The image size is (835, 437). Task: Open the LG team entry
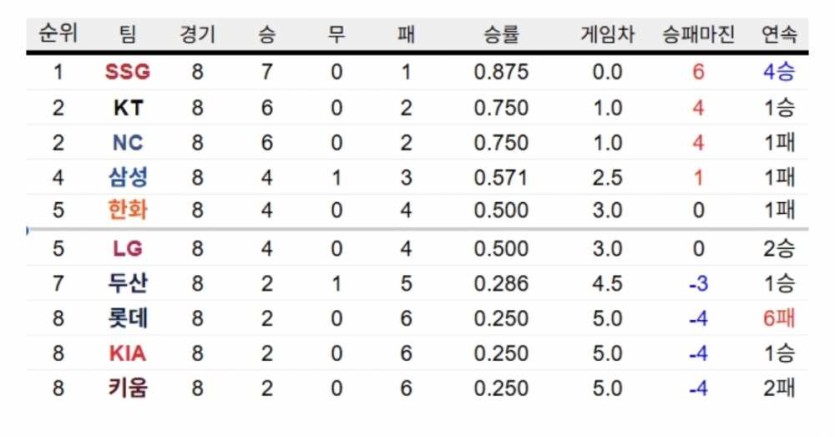click(x=127, y=248)
